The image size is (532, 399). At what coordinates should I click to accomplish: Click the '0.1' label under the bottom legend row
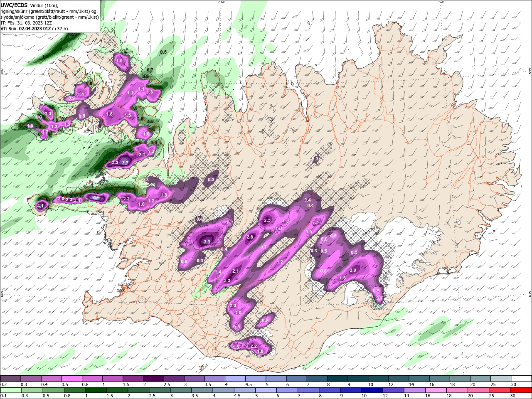[x=3, y=396]
